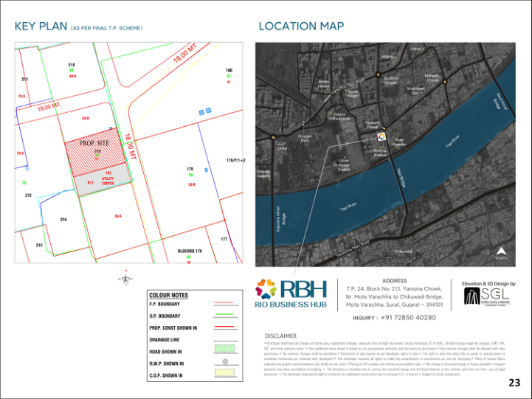Click the LOCATION MAP heading
The height and width of the screenshot is (399, 532).
pos(301,26)
